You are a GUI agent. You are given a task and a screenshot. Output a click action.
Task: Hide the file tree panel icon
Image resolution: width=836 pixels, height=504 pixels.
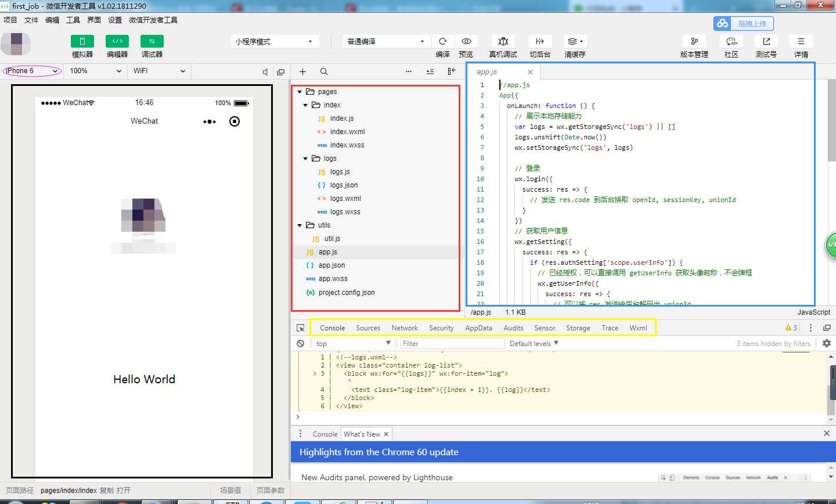[452, 71]
